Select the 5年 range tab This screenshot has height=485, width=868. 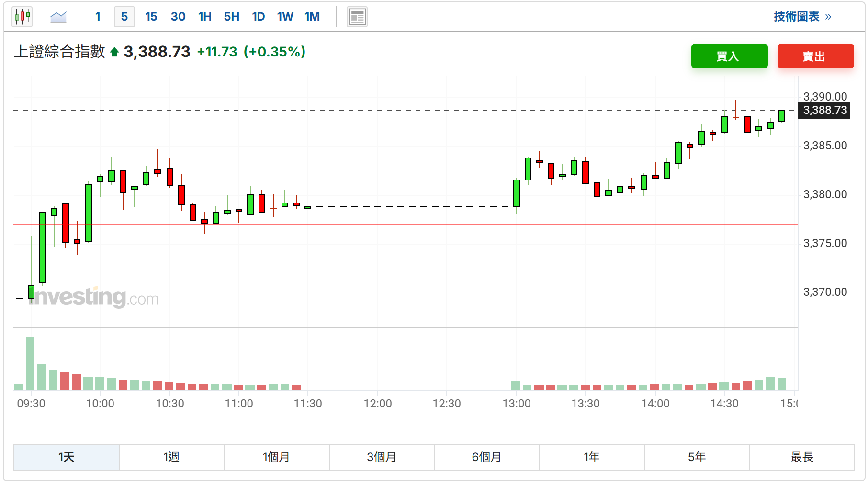point(697,457)
